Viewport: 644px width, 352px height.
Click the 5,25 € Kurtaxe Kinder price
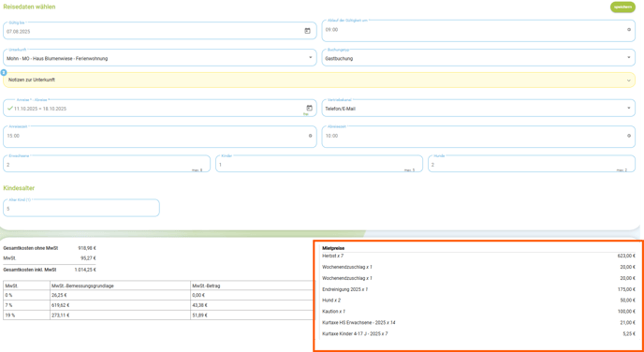[630, 333]
